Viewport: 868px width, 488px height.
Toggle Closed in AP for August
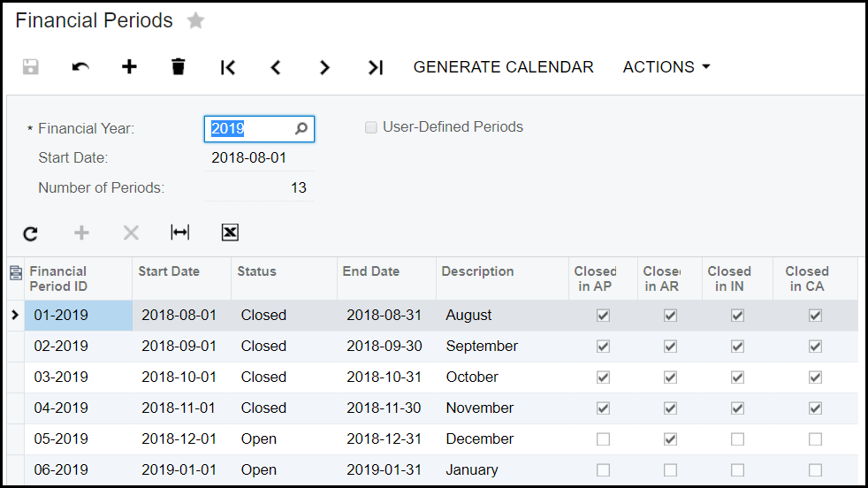pos(603,316)
